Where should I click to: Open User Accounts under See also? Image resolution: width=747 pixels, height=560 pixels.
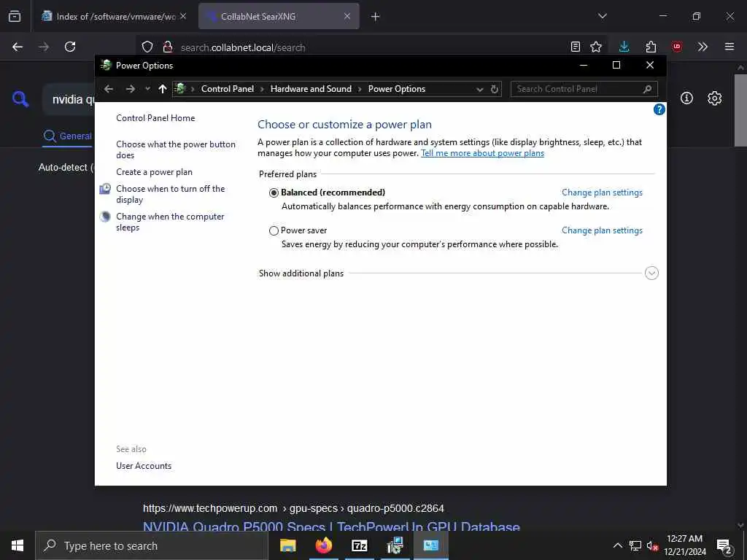144,466
